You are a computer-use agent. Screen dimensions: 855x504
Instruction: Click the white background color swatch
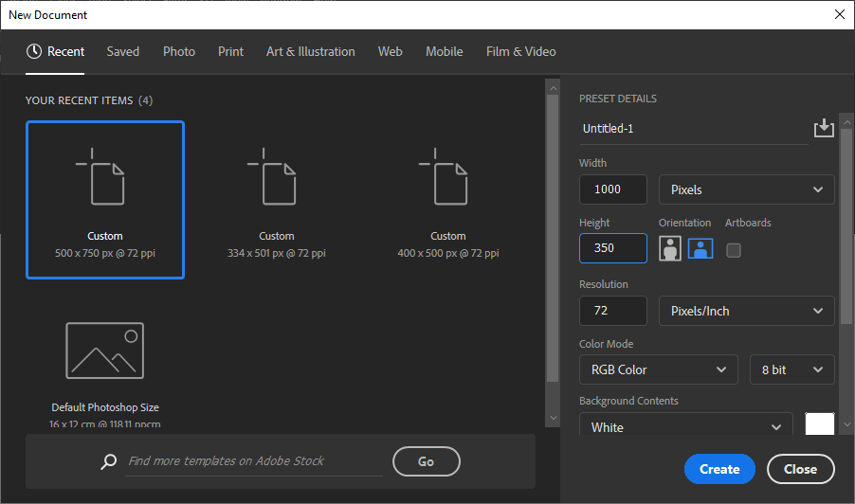click(819, 425)
